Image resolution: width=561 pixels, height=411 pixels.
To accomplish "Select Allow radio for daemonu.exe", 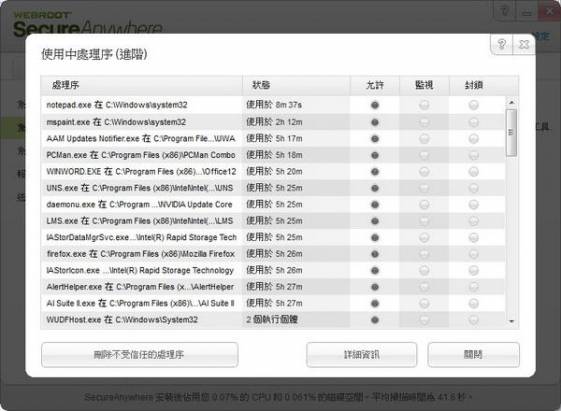I will click(375, 205).
